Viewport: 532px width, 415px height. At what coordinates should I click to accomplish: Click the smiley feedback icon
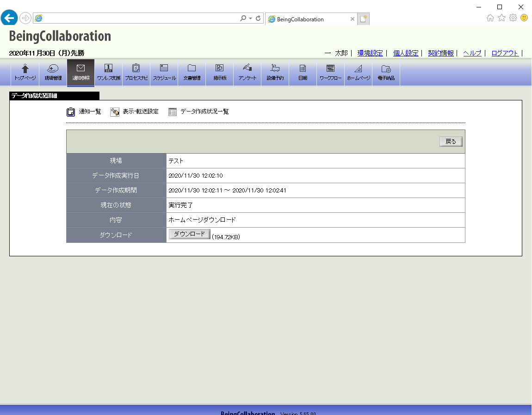(x=524, y=18)
